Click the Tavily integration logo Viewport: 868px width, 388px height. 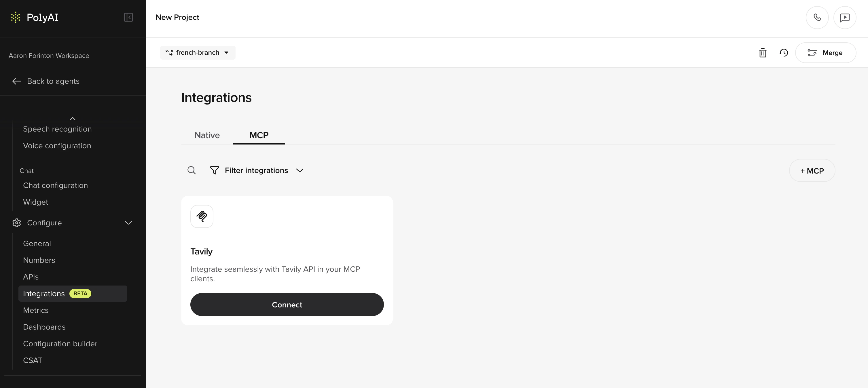(x=202, y=216)
